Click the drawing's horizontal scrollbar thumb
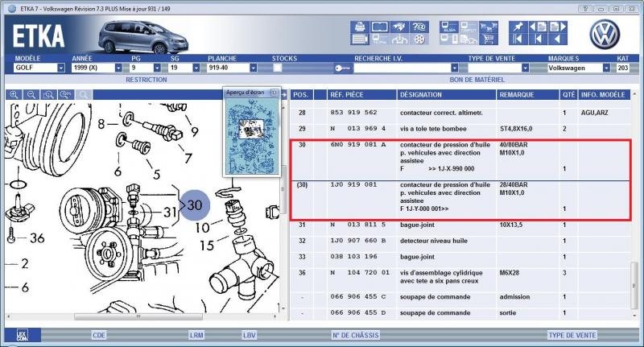The height and width of the screenshot is (347, 644). (138, 316)
